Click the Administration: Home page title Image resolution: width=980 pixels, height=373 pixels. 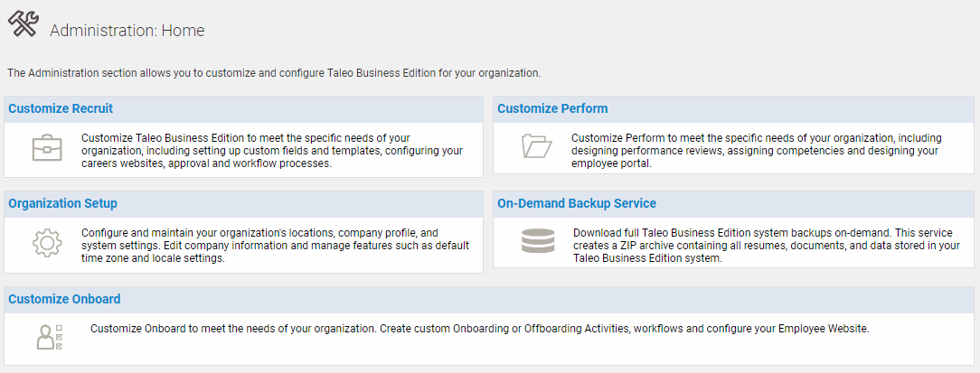[127, 31]
